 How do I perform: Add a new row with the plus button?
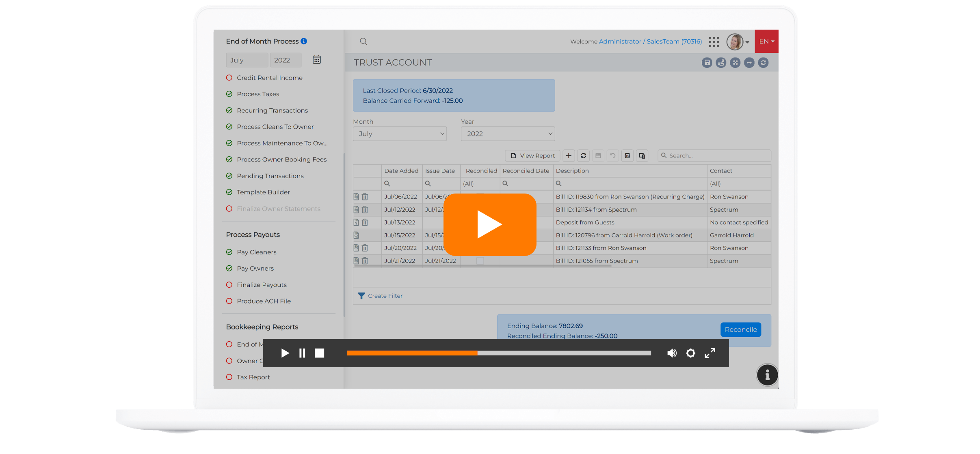click(x=569, y=156)
